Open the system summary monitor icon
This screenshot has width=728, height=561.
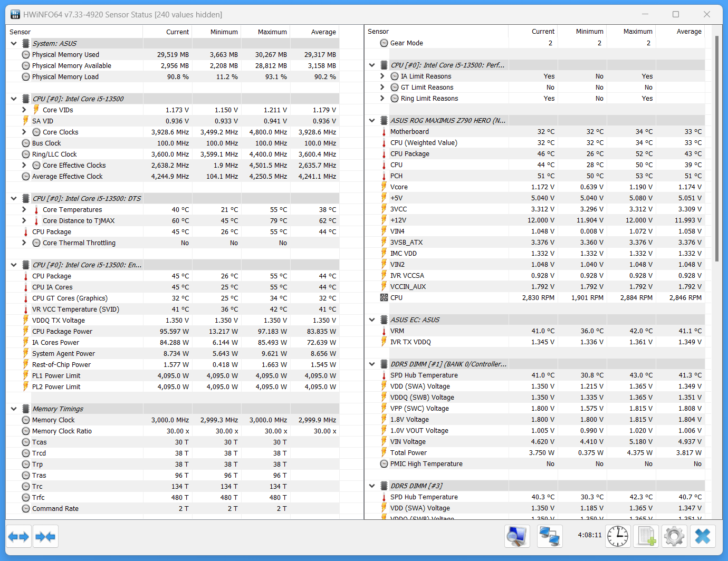click(x=517, y=537)
